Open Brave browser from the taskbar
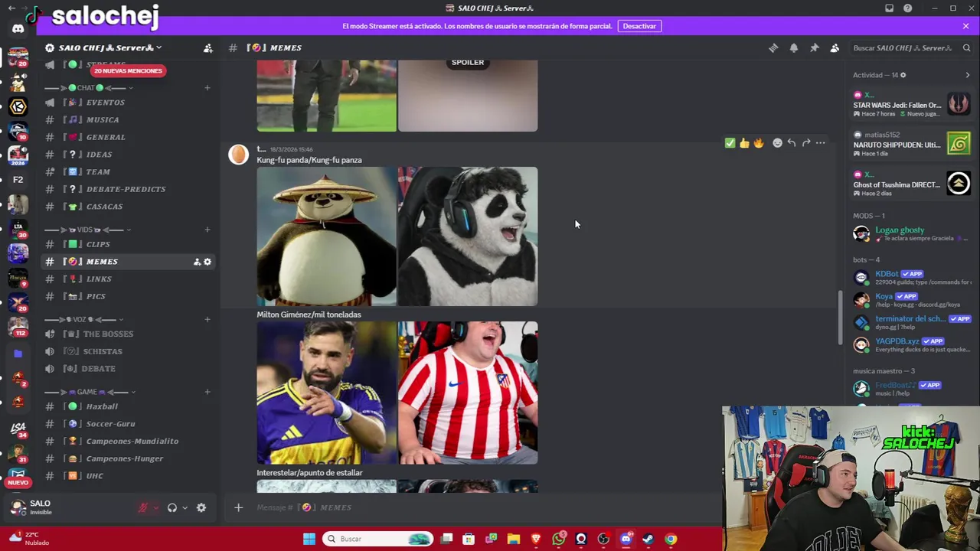This screenshot has height=551, width=980. click(x=536, y=539)
